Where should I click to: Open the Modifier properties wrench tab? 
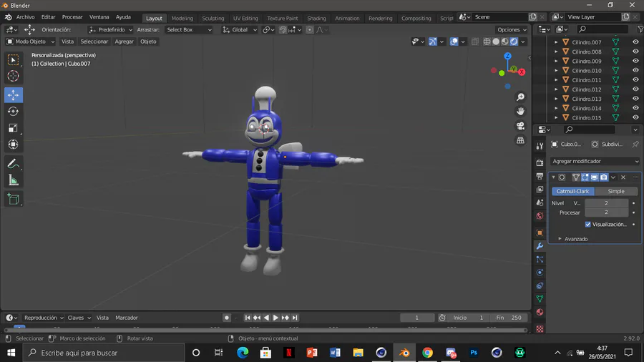[540, 246]
